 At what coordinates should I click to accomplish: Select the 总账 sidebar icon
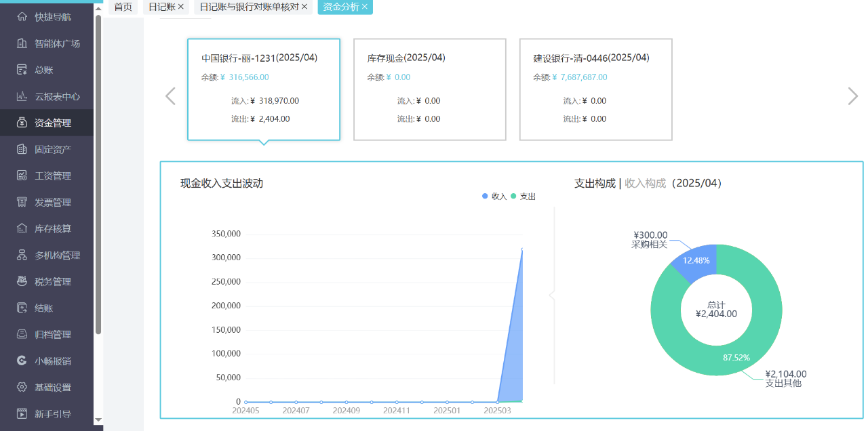47,70
